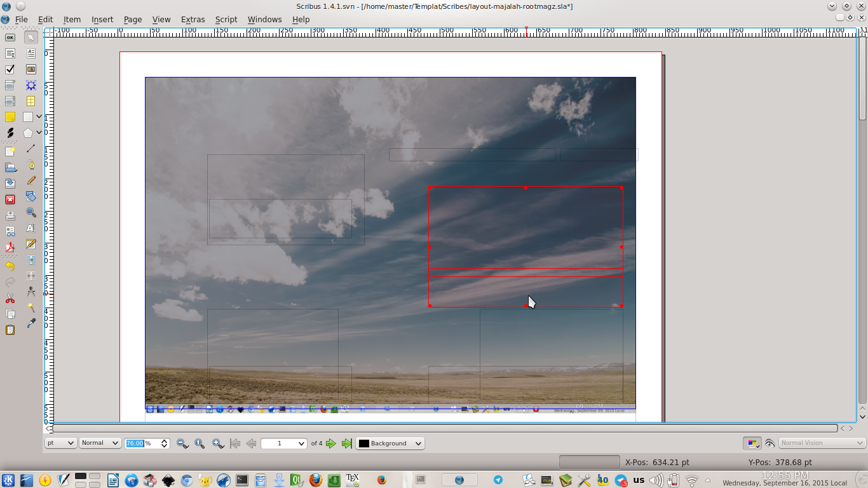Open the measurement units dropdown showing pt
The image size is (868, 488).
click(60, 443)
